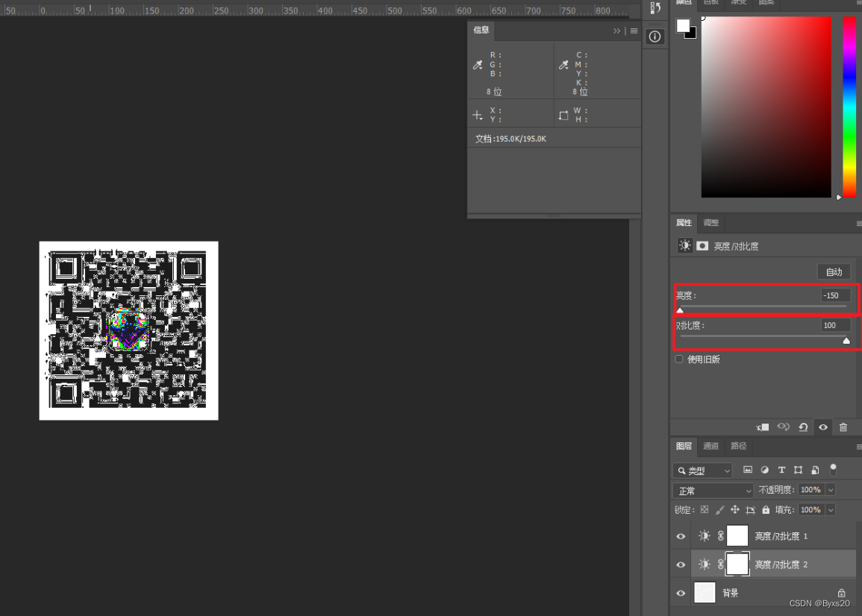Click the 自动 button
This screenshot has width=862, height=616.
click(x=834, y=271)
